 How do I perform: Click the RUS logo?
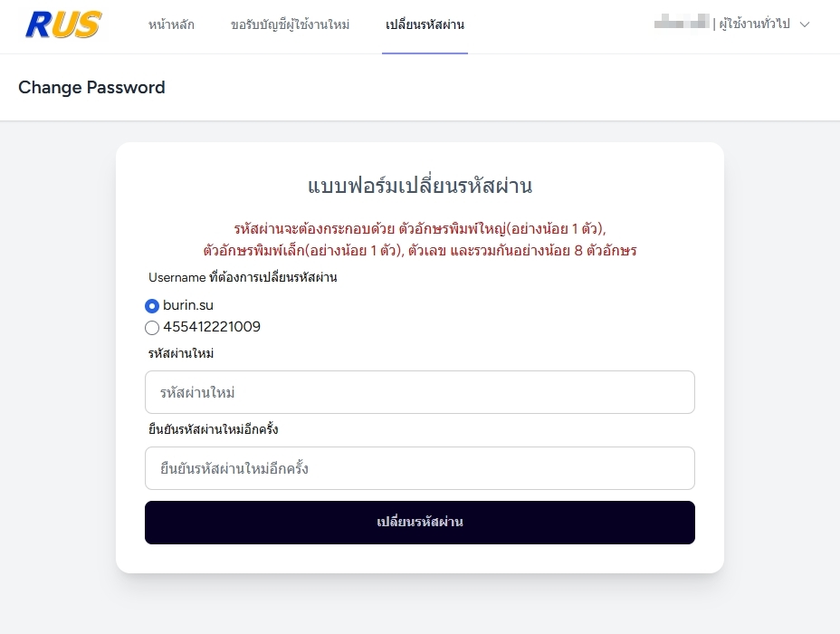pos(63,24)
